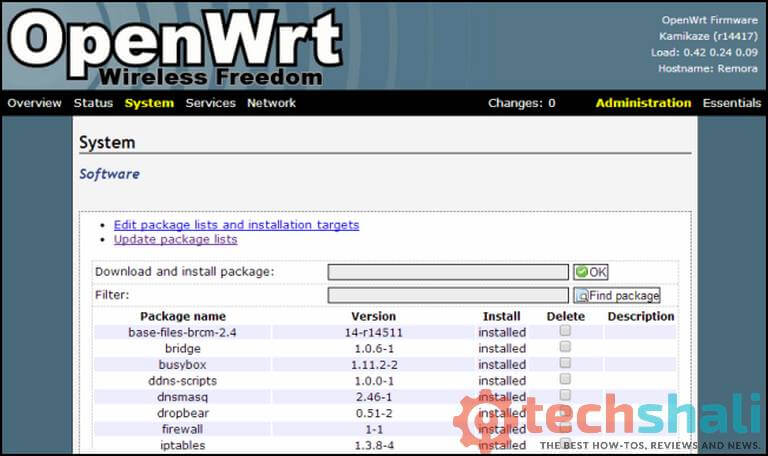Select the bridge package name

183,349
